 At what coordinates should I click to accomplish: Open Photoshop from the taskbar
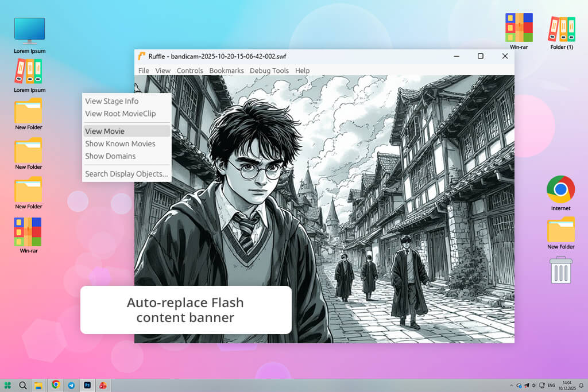tap(87, 385)
